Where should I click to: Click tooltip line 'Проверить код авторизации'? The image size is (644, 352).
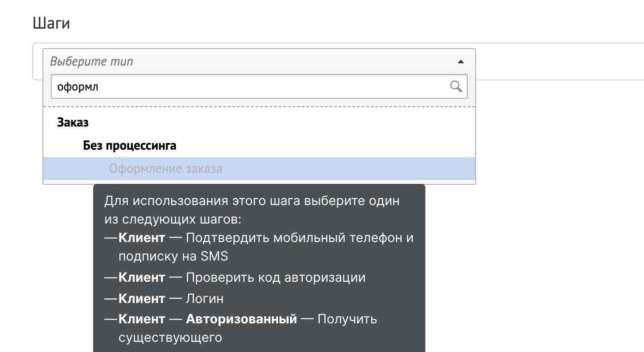(x=275, y=277)
